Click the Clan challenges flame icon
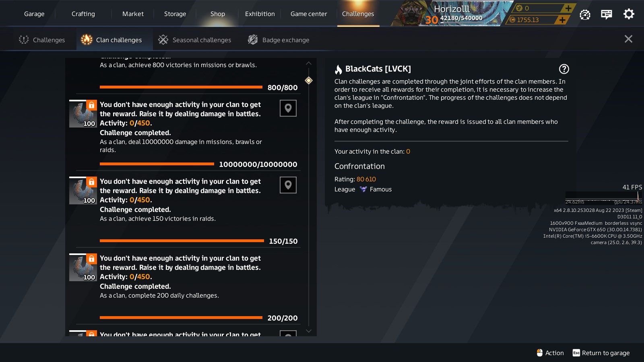The image size is (644, 362). (87, 39)
